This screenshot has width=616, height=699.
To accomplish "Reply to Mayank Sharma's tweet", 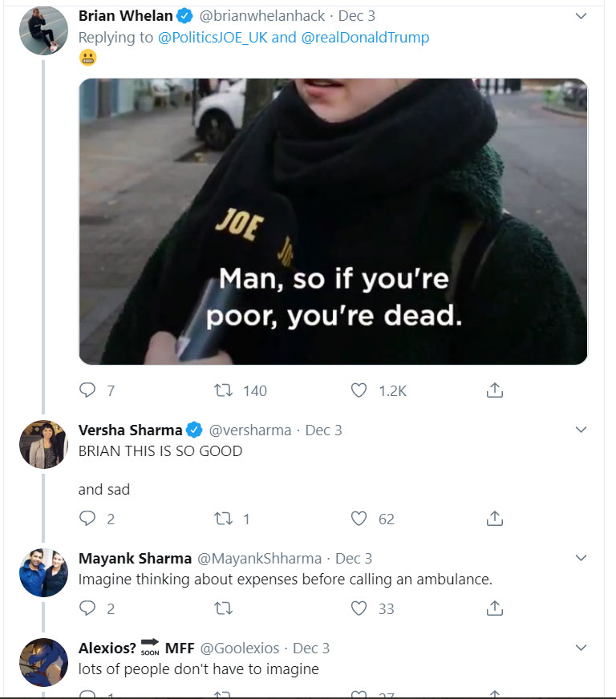I will pos(87,608).
